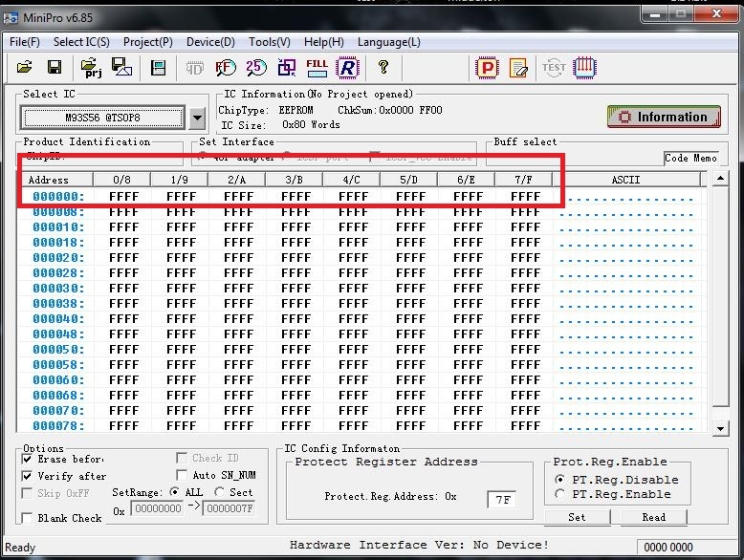Viewport: 744px width, 560px height.
Task: Select the Sect range radio button
Action: click(219, 492)
